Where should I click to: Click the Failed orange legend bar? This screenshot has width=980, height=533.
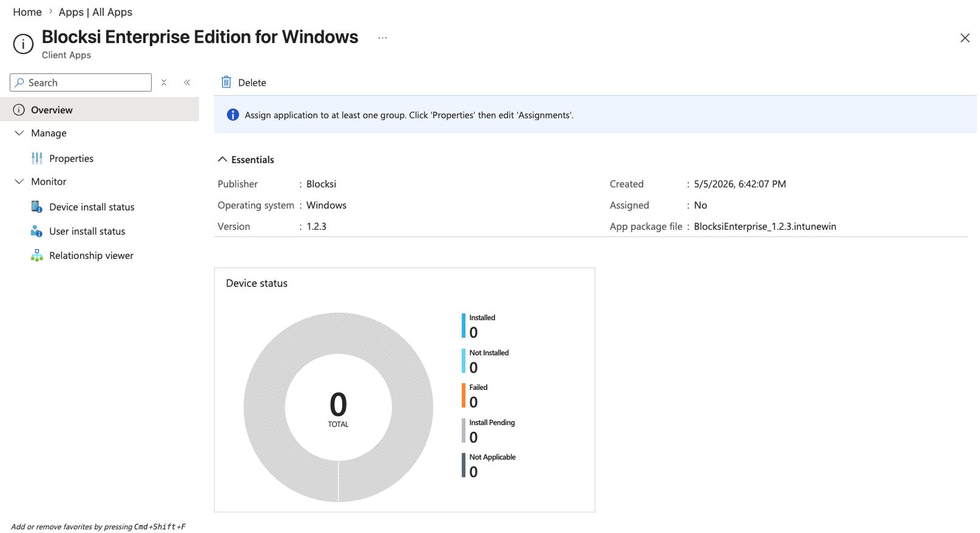[464, 395]
